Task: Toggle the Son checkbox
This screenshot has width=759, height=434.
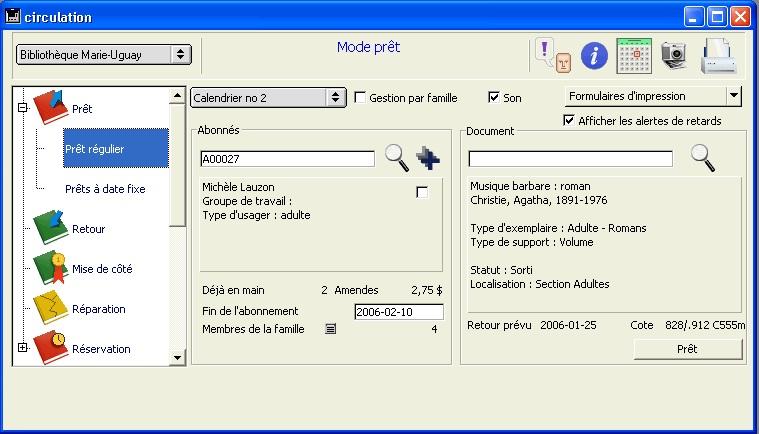Action: click(493, 98)
